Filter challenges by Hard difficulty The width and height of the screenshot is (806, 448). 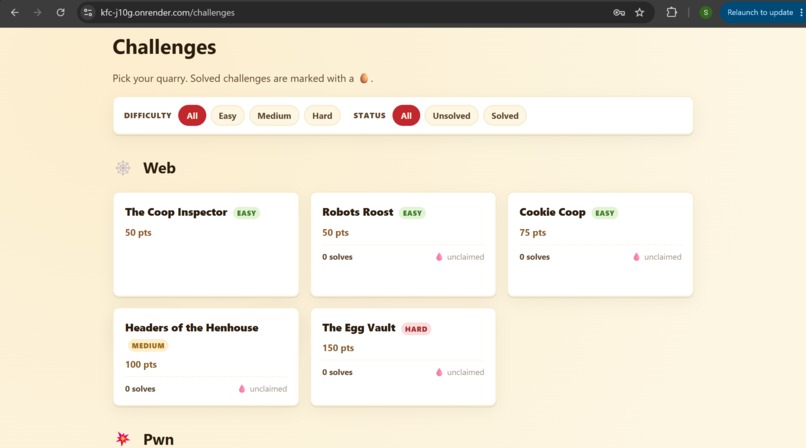322,116
